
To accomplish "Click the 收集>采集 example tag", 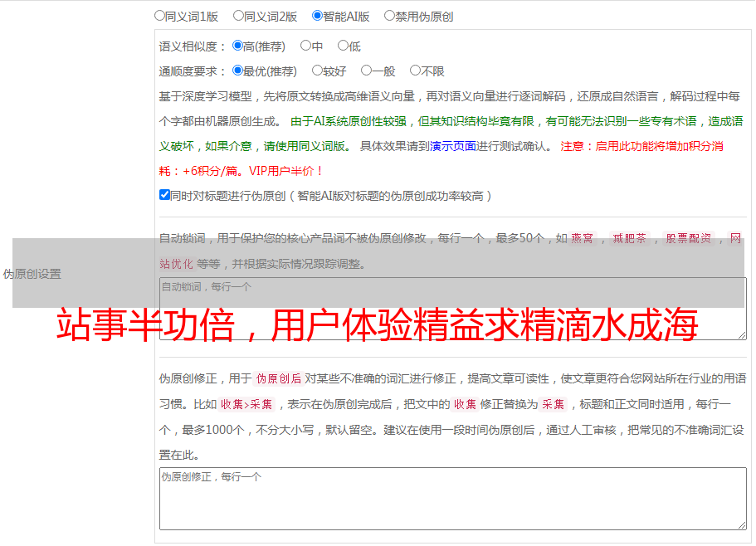I will (x=246, y=404).
